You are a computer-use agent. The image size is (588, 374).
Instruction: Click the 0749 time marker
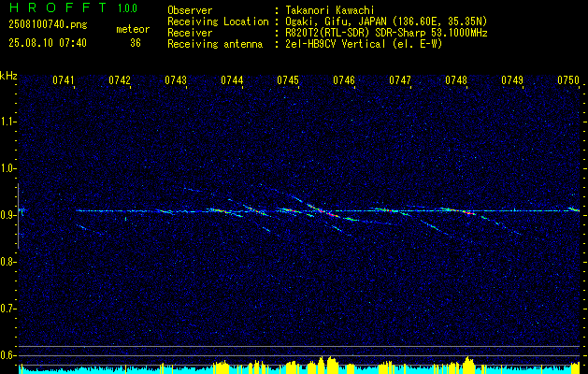[x=512, y=79]
